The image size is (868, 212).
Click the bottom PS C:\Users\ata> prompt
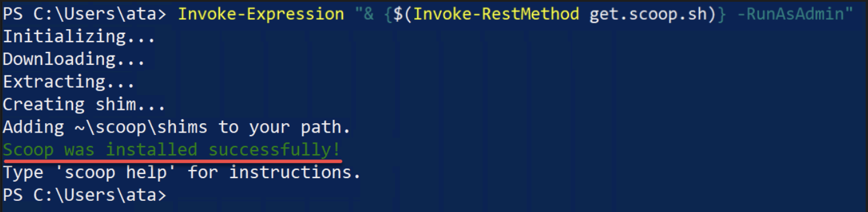coord(84,195)
